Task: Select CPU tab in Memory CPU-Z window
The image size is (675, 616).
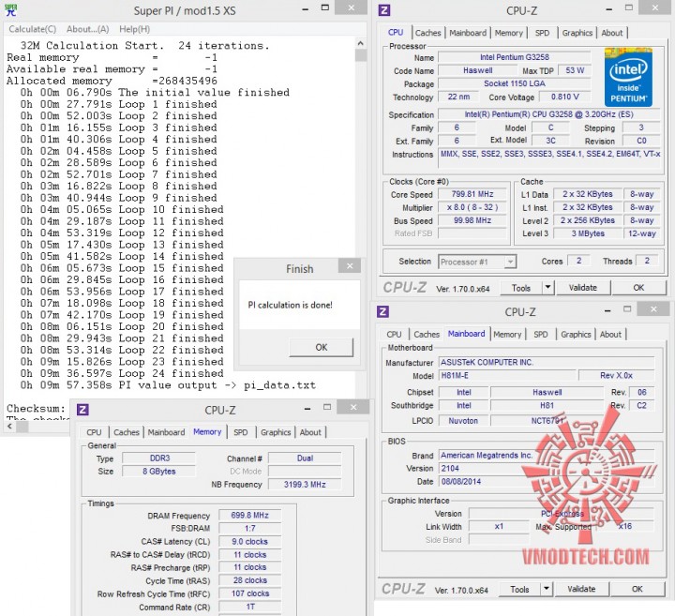Action: (94, 432)
